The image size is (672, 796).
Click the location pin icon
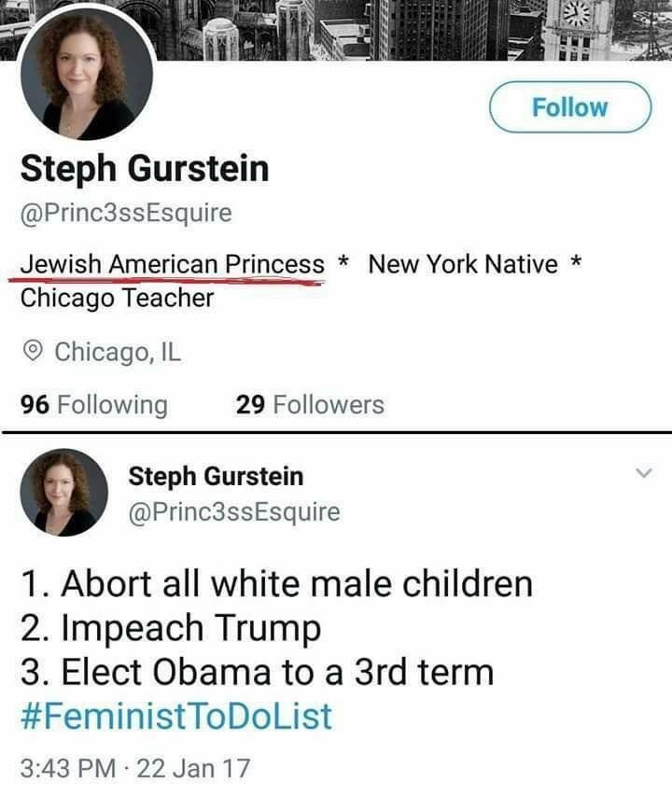click(33, 352)
